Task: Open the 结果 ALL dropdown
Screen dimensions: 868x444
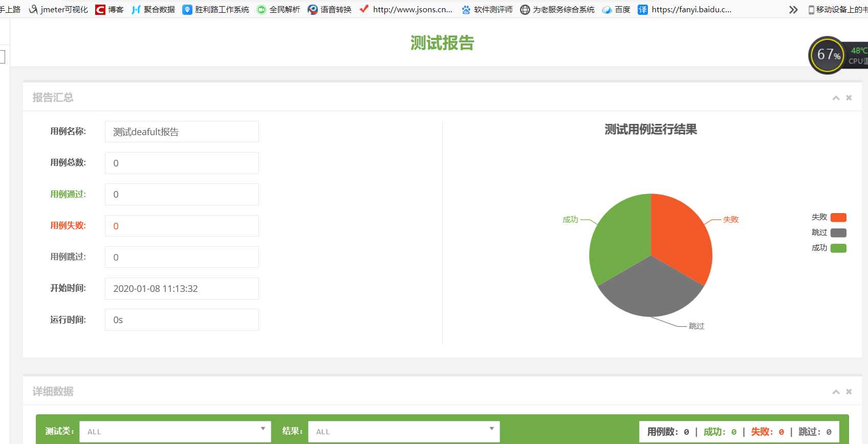Action: [x=404, y=432]
